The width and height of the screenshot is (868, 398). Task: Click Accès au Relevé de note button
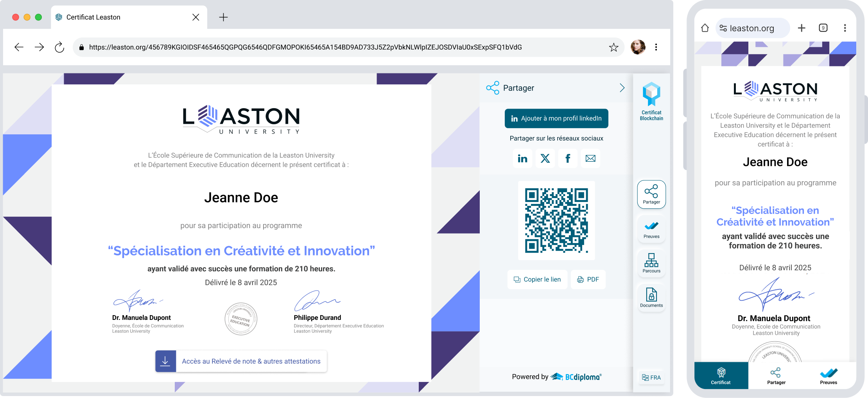(241, 361)
